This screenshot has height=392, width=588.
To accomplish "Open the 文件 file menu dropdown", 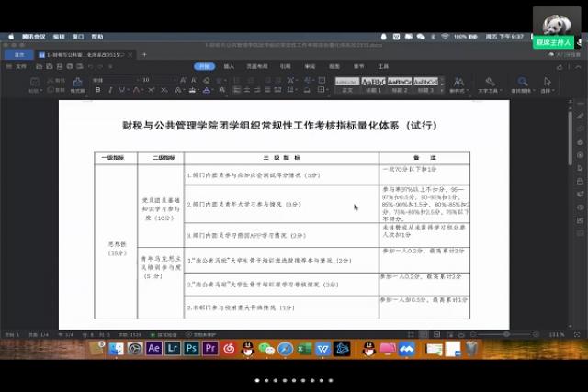I will (x=18, y=66).
